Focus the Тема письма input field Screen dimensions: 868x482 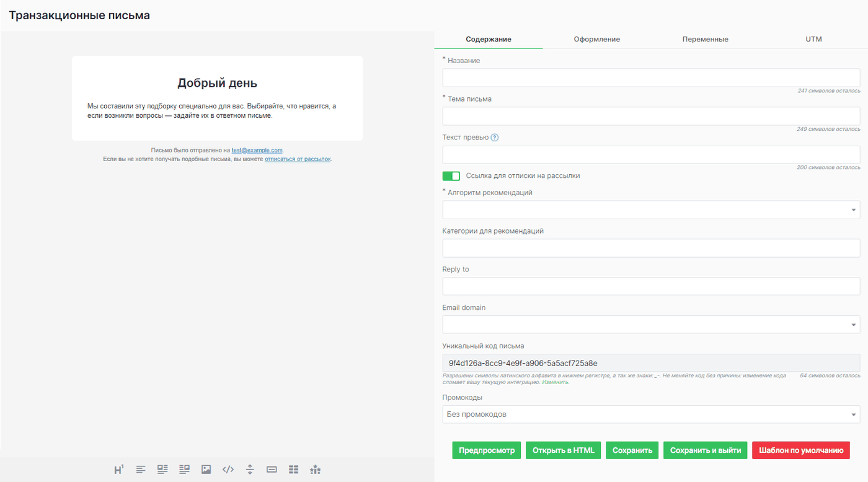pyautogui.click(x=651, y=116)
